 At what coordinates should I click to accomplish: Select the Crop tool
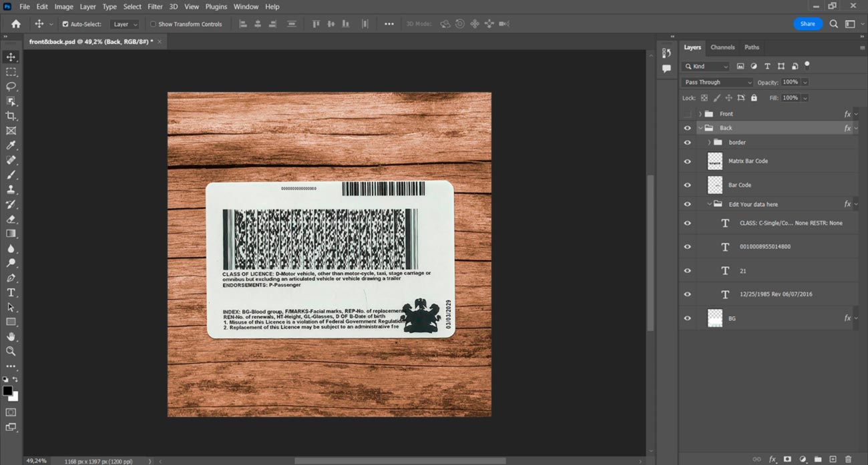pyautogui.click(x=11, y=116)
